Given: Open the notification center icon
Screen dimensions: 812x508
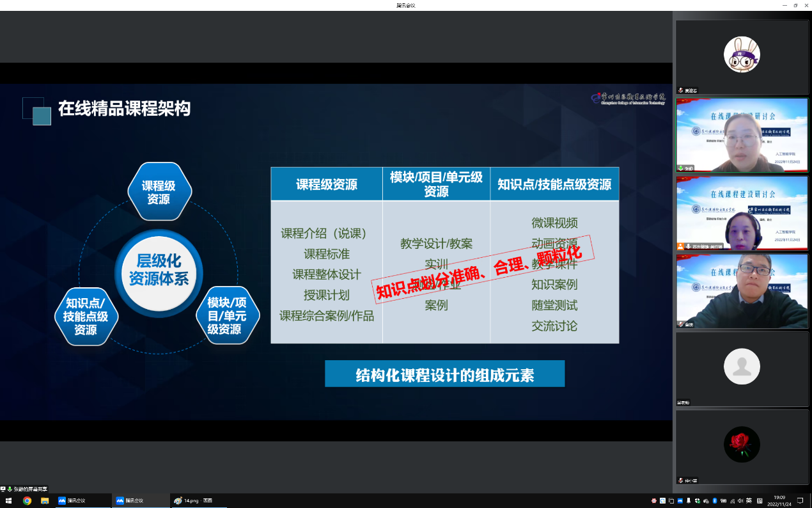Looking at the screenshot, I should click(x=800, y=500).
